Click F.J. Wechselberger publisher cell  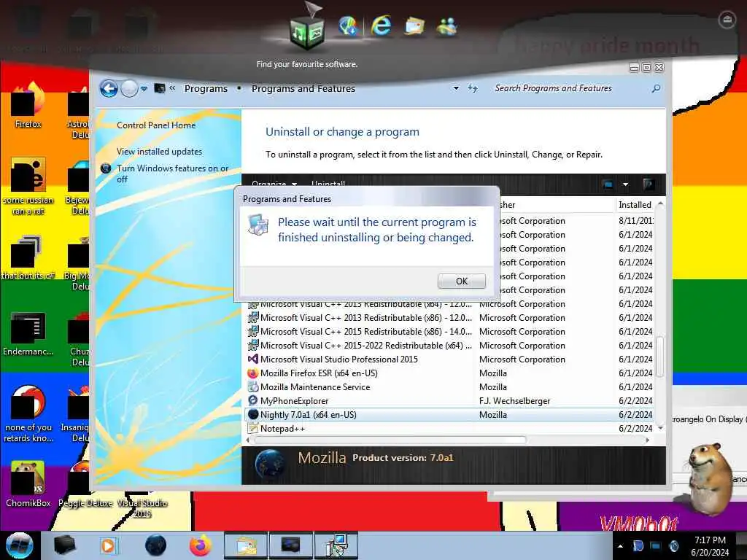(x=514, y=401)
